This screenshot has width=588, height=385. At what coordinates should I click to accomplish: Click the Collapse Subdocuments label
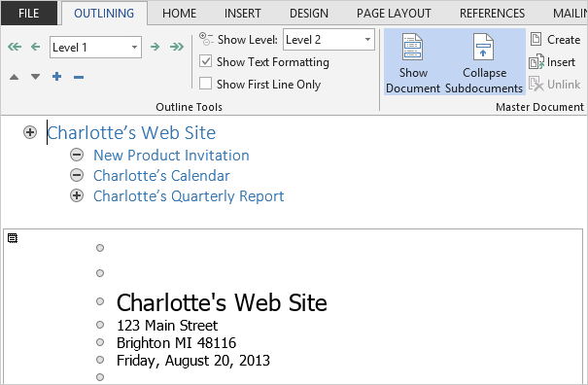[x=484, y=81]
